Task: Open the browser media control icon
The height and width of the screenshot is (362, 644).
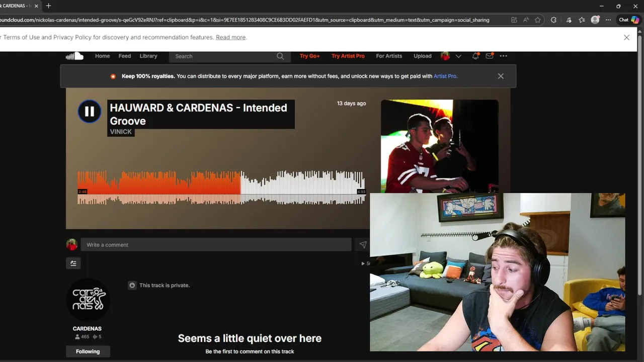Action: point(569,20)
